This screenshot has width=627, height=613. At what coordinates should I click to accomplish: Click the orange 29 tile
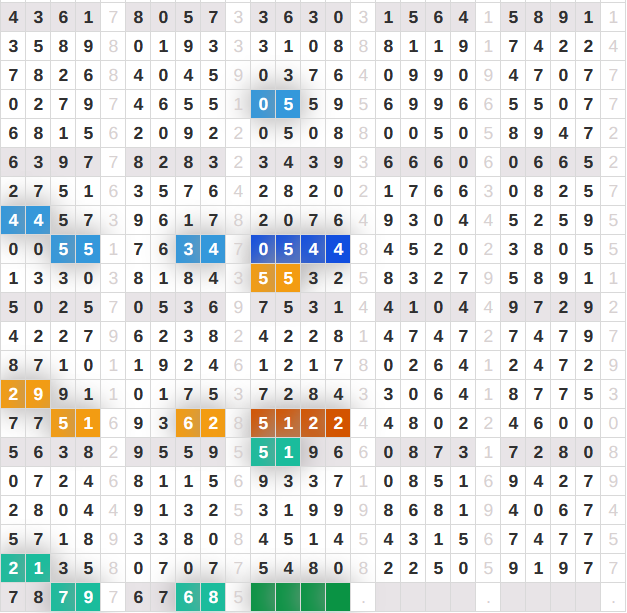[25, 394]
